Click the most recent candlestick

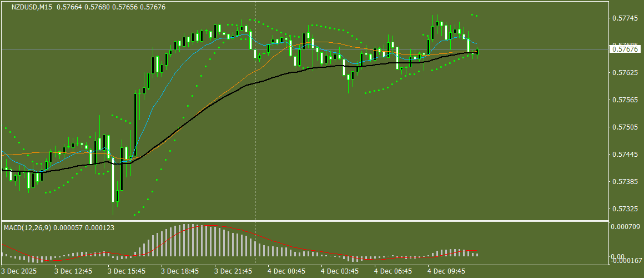477,52
